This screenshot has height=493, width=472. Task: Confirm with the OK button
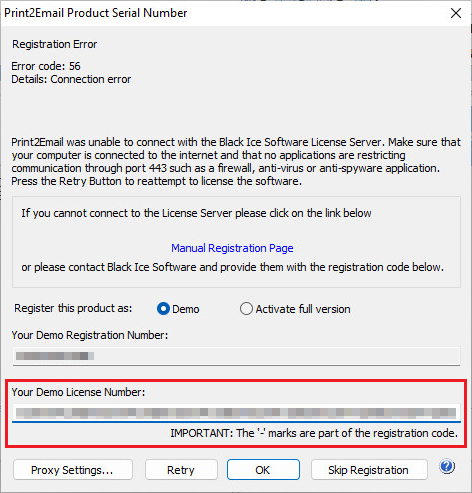[x=263, y=470]
